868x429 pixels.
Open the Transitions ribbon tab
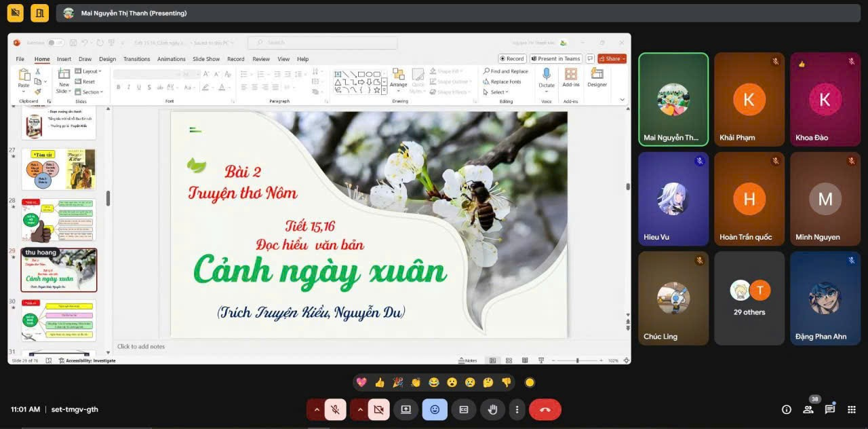click(136, 59)
